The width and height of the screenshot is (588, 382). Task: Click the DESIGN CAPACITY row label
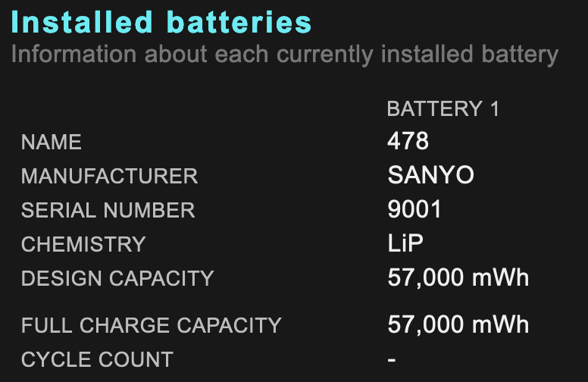click(x=117, y=278)
